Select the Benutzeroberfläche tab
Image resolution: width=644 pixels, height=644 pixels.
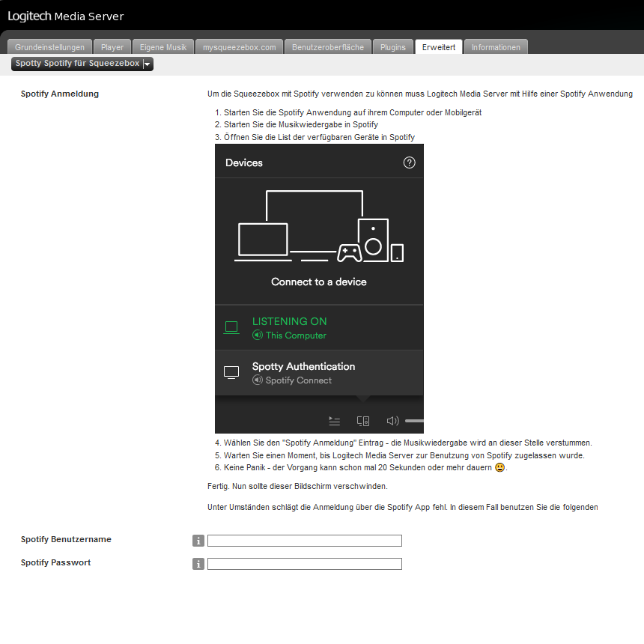tap(328, 47)
